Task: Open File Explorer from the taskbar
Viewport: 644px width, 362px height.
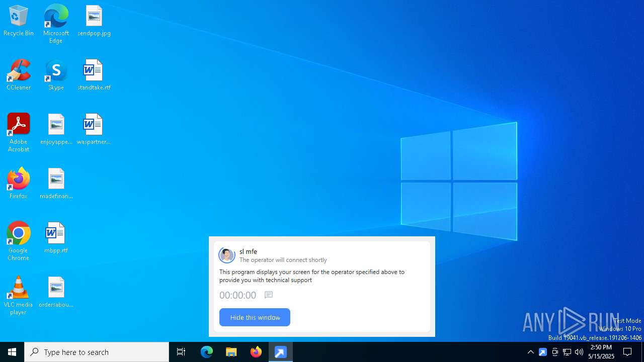Action: tap(231, 352)
